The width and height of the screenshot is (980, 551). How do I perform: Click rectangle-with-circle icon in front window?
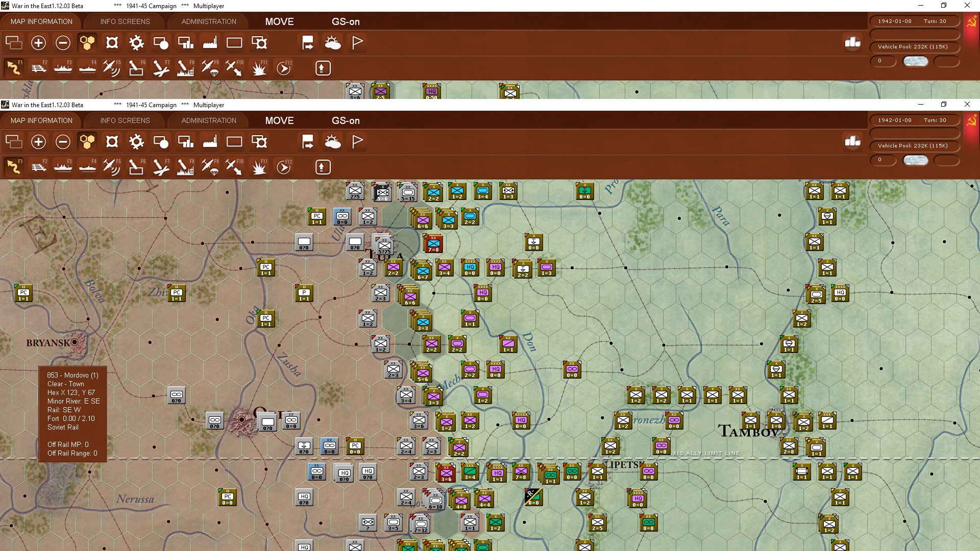click(x=161, y=142)
